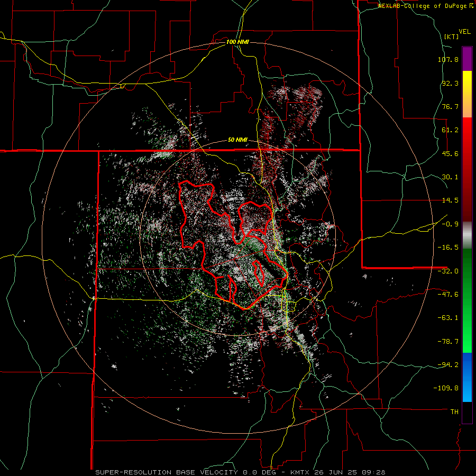The width and height of the screenshot is (476, 476).
Task: Pick the purple segment of the velocity color bar
Action: tap(467, 59)
